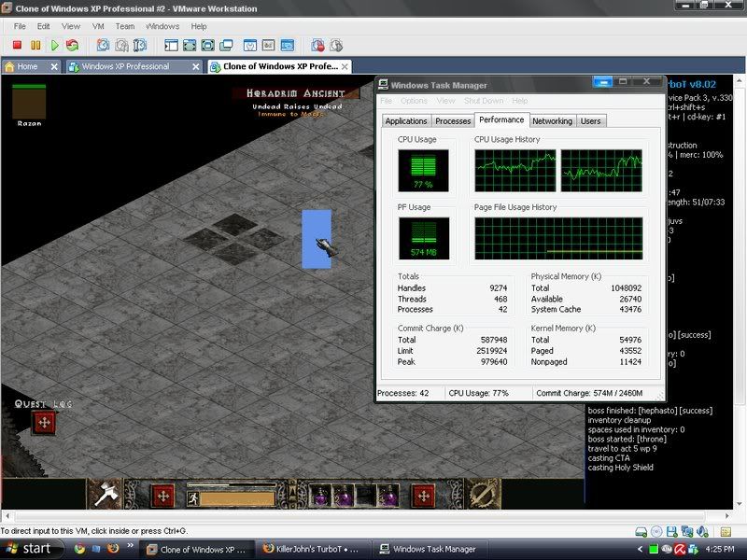
Task: Expand quick launch overflow chevron
Action: 130,546
